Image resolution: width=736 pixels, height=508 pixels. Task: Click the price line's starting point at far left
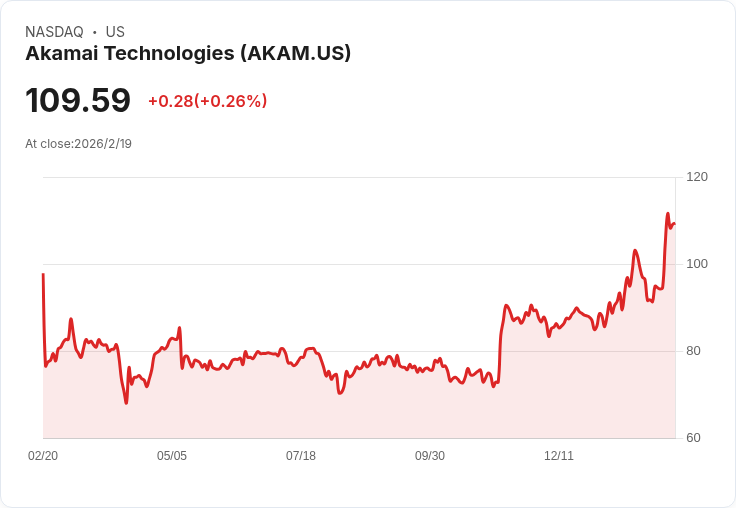[43, 274]
